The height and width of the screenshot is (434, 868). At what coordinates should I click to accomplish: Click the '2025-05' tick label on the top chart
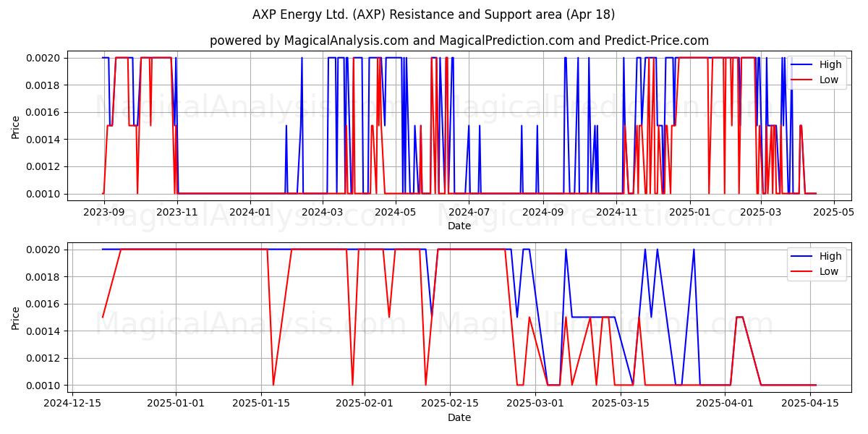pos(833,213)
